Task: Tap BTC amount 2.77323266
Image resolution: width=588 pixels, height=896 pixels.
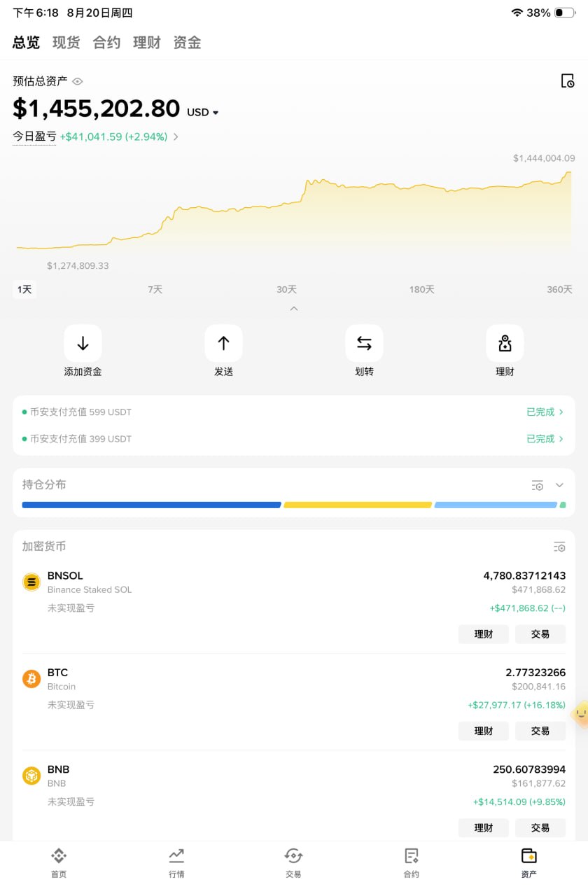Action: tap(535, 672)
